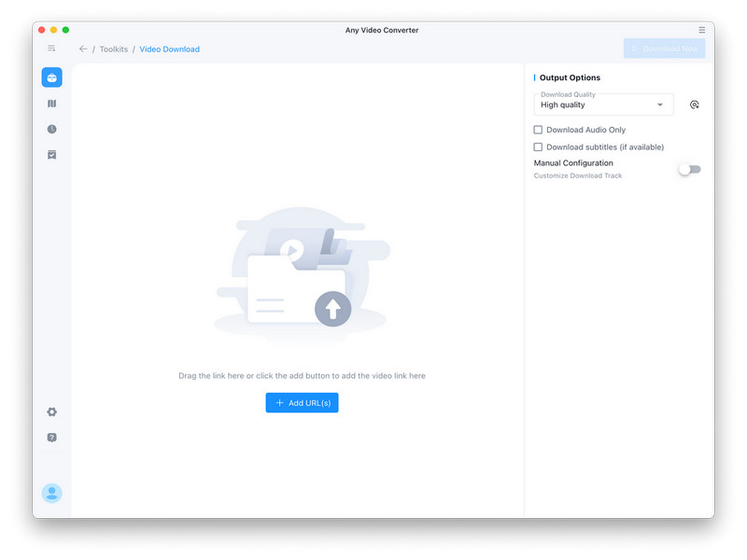Open the Download Quality dropdown
This screenshot has width=747, height=560.
coord(603,105)
